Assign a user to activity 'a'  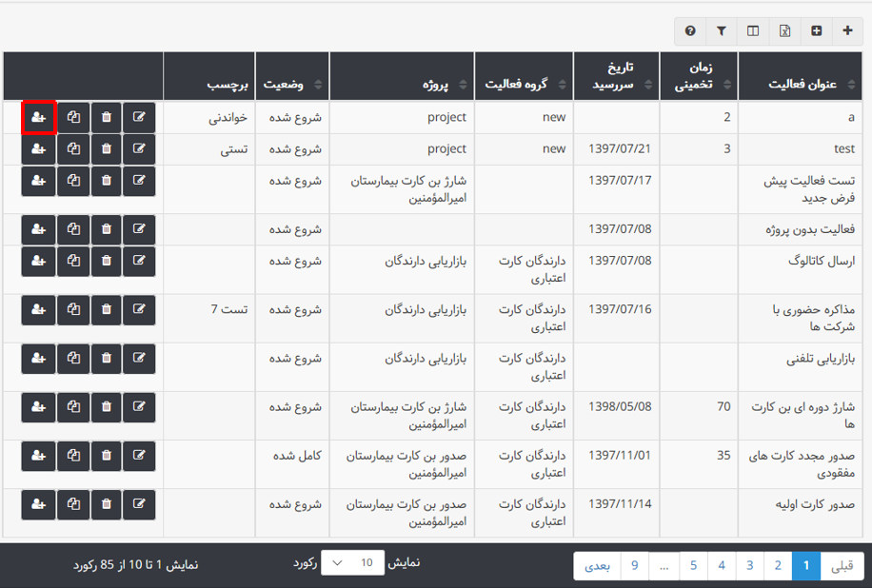pyautogui.click(x=38, y=117)
